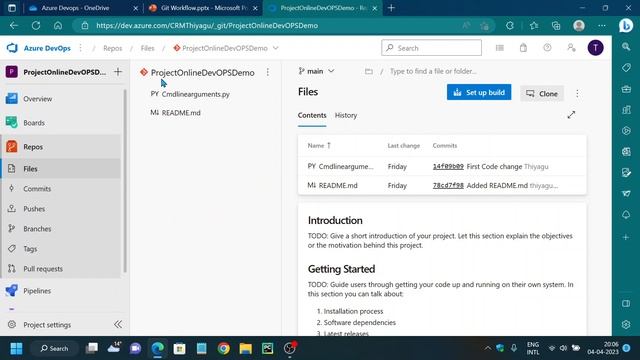
Task: Click Files in the breadcrumb
Action: (x=147, y=48)
